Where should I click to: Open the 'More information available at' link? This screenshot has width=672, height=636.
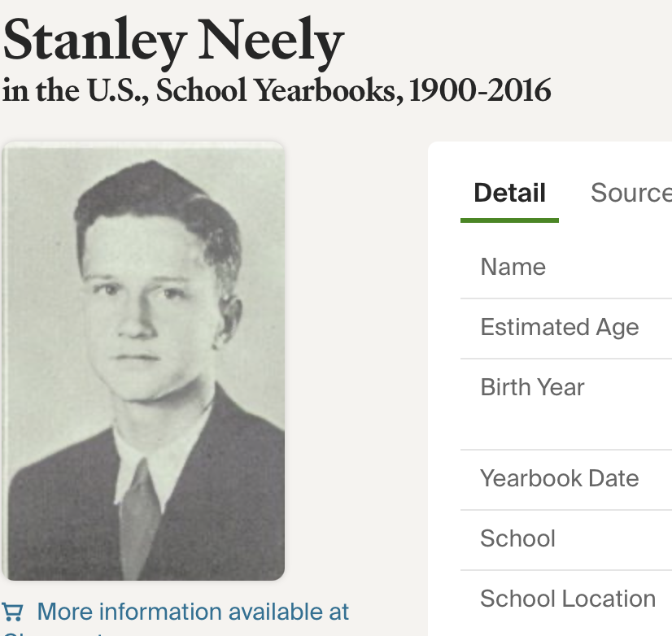(x=193, y=612)
